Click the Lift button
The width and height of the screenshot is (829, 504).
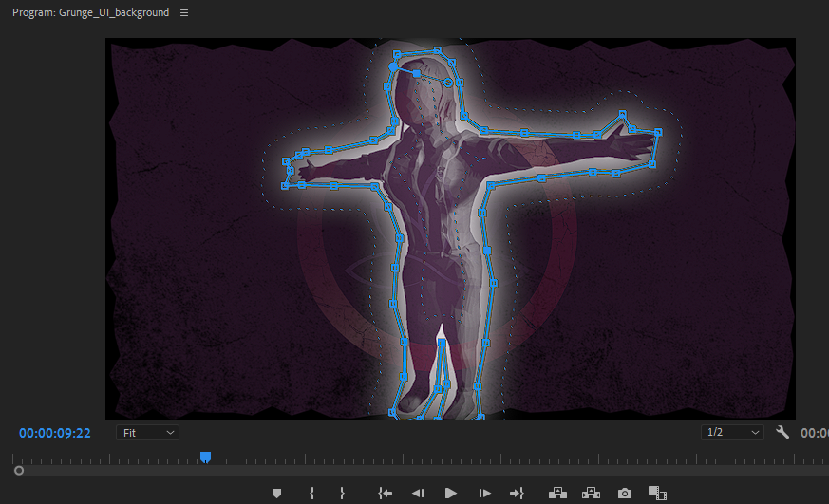(557, 493)
